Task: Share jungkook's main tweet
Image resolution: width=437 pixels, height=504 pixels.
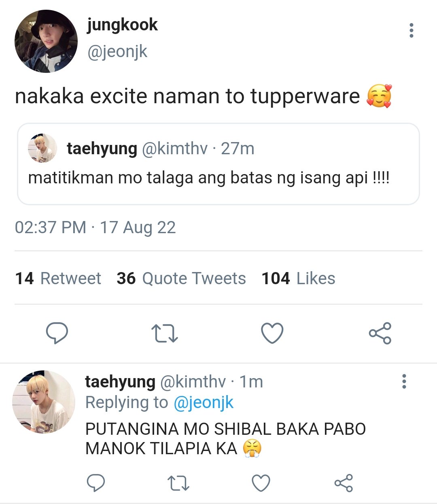Action: (380, 333)
